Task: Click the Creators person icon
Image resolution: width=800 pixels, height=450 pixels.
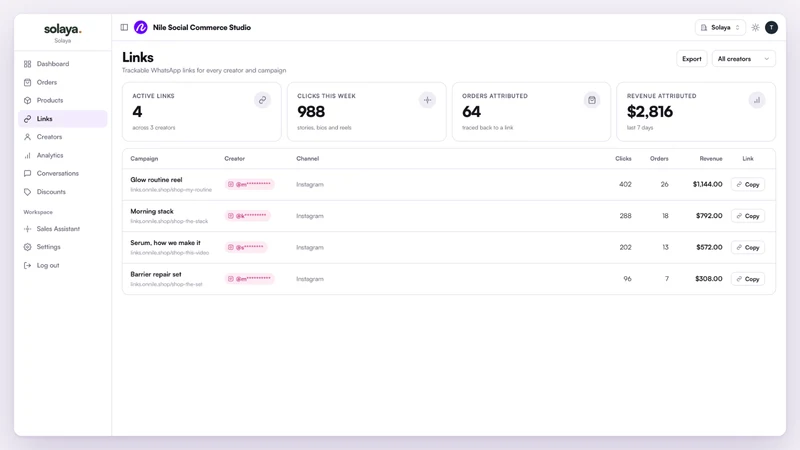Action: [x=28, y=137]
